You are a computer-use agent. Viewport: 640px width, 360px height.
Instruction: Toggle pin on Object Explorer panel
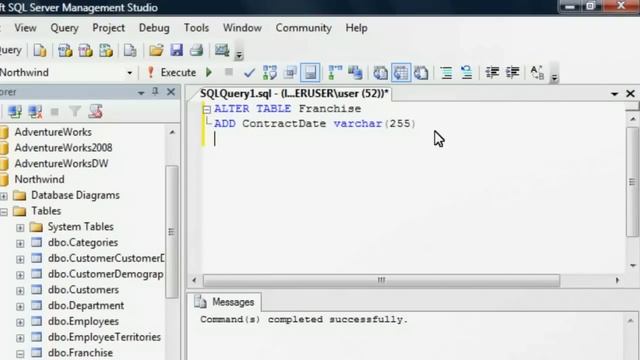point(155,92)
